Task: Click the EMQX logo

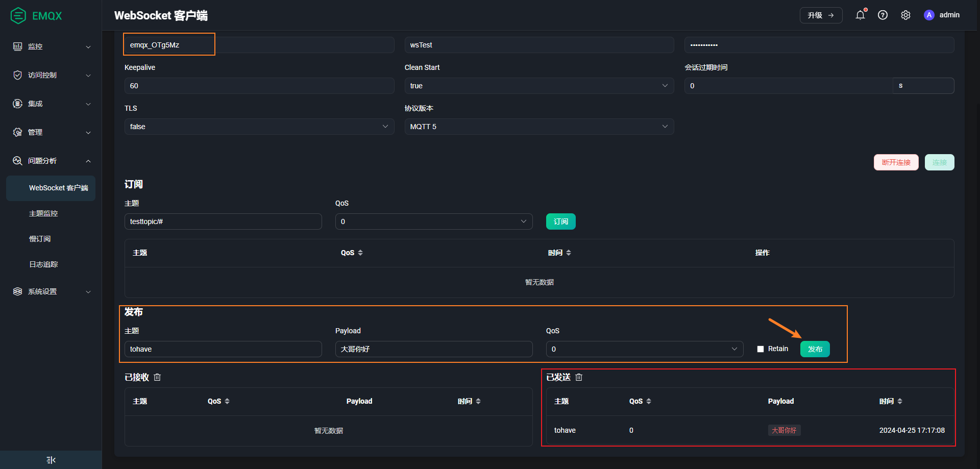Action: click(x=36, y=16)
